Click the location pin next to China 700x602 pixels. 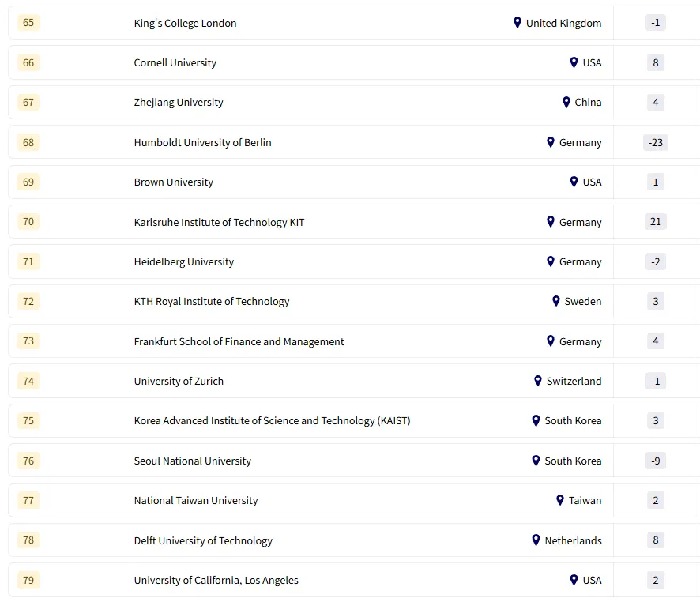point(566,102)
